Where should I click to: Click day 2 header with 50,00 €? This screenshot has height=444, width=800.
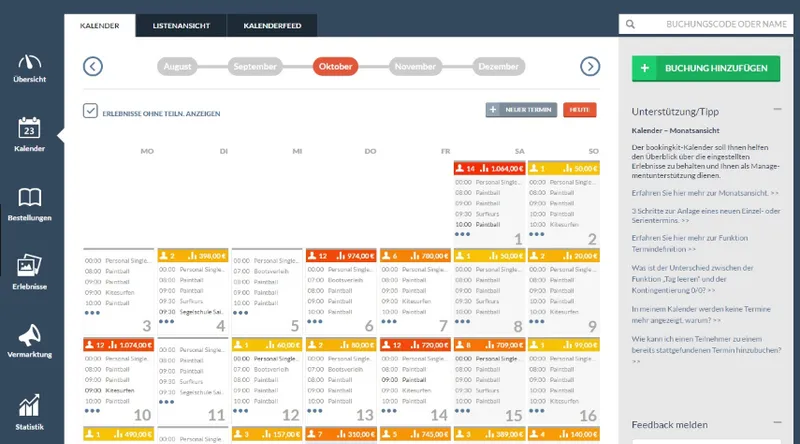564,168
